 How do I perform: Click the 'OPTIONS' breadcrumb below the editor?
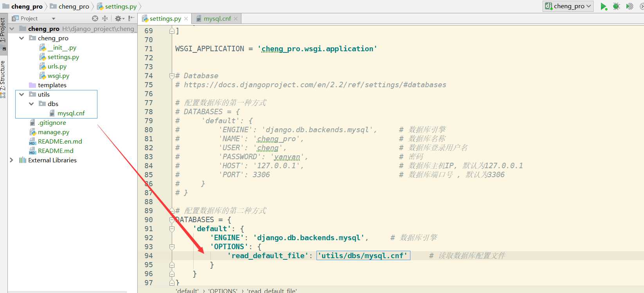223,290
